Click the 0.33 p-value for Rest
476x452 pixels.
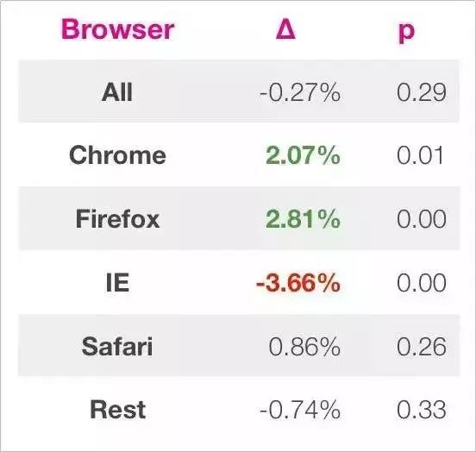(x=422, y=410)
